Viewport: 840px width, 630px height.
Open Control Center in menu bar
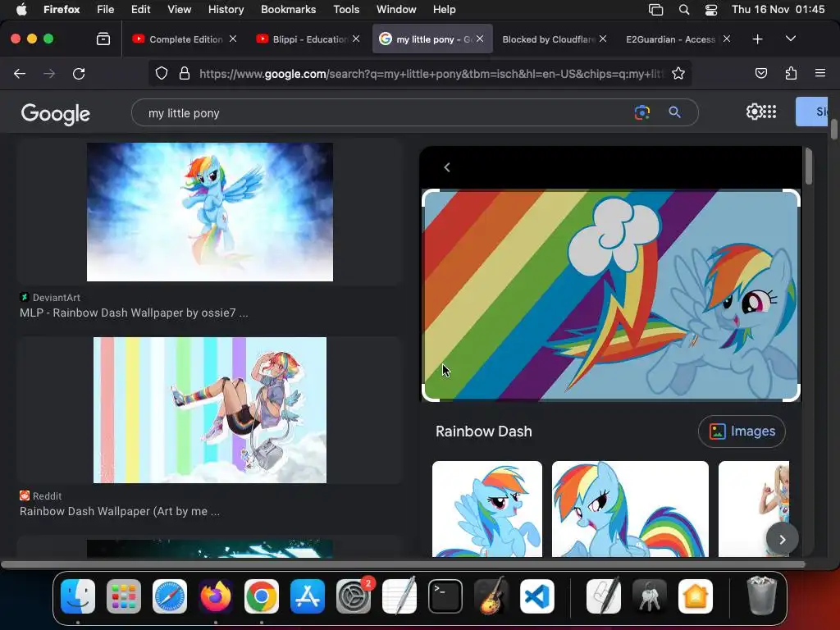tap(711, 9)
